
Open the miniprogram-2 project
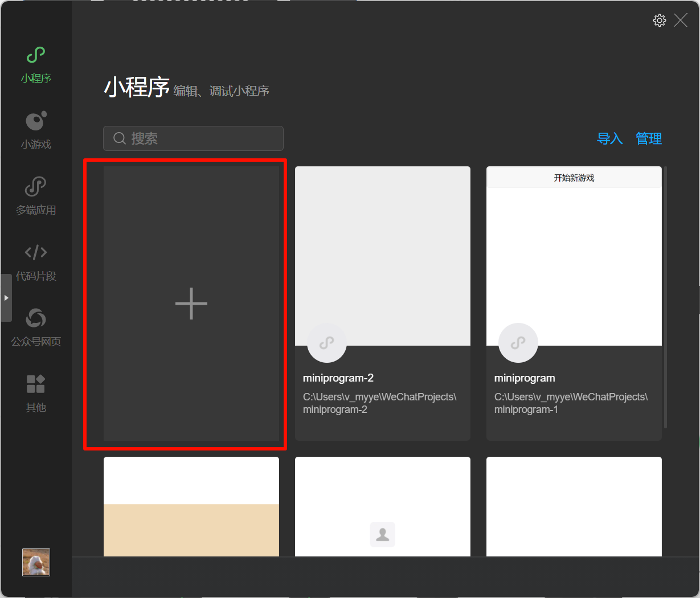coord(383,256)
